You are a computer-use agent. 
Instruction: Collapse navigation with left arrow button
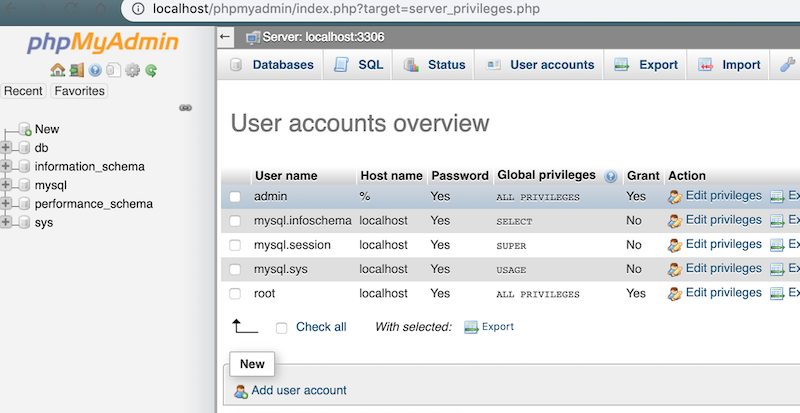coord(225,37)
